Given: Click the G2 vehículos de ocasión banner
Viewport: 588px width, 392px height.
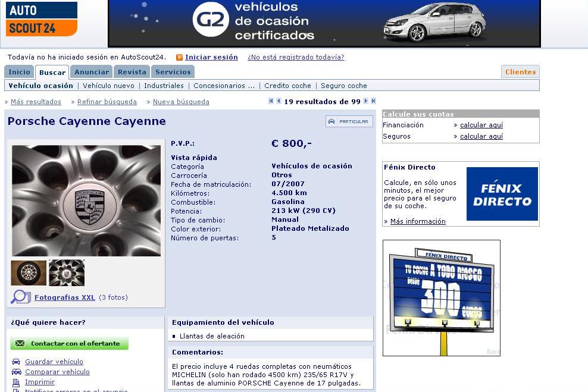Looking at the screenshot, I should pos(324,23).
